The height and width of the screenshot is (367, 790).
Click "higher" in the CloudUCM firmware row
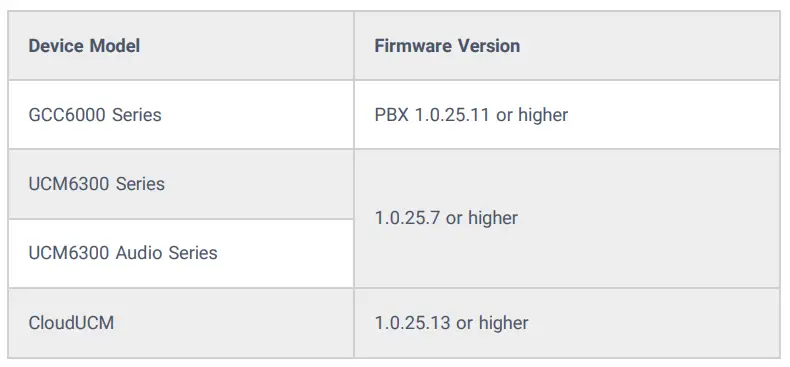pyautogui.click(x=503, y=323)
